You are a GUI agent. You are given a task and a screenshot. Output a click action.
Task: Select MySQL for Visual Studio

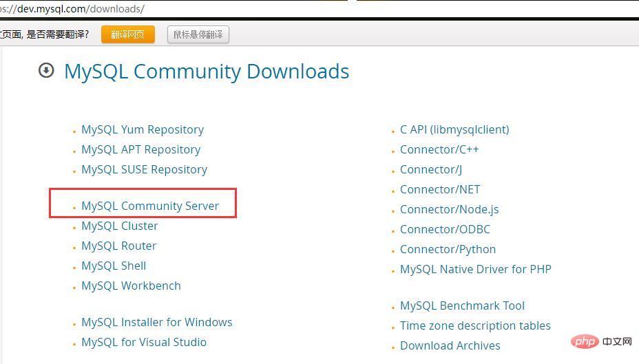click(144, 342)
